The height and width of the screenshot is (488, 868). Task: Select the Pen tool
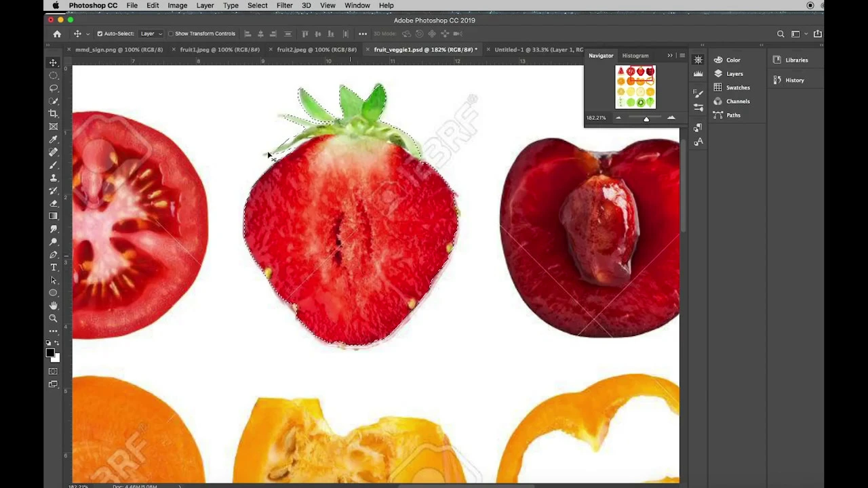click(53, 255)
